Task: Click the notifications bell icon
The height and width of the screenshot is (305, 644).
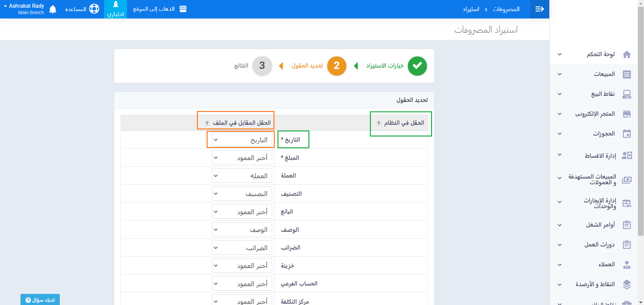Action: click(53, 9)
